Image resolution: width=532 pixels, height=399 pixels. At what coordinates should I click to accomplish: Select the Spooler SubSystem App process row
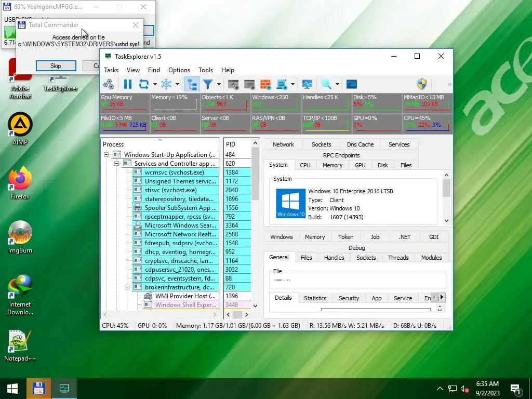175,208
